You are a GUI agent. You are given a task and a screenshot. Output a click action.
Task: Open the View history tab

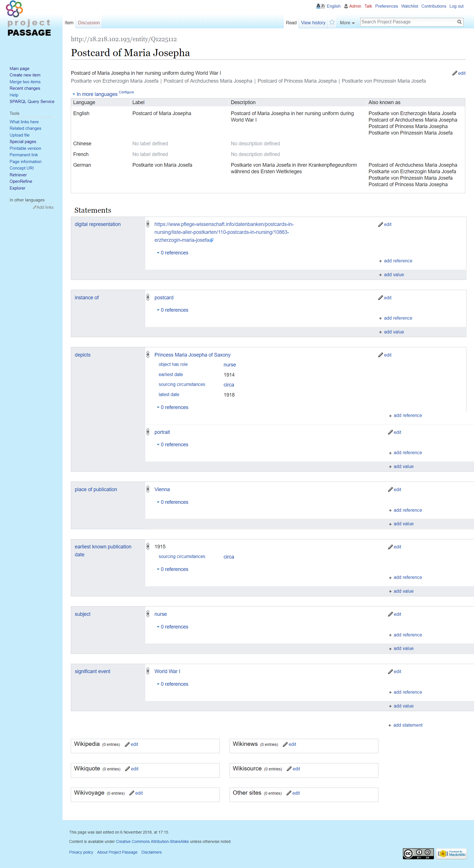coord(313,23)
